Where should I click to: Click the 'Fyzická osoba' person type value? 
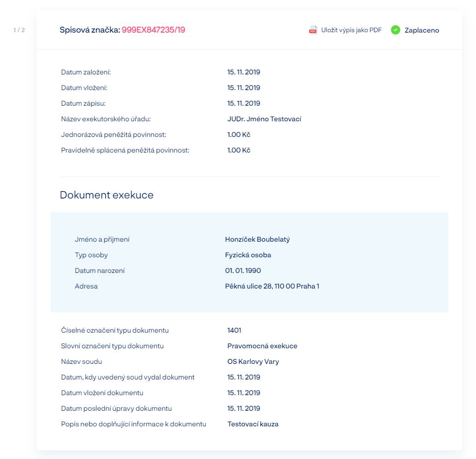(x=248, y=255)
